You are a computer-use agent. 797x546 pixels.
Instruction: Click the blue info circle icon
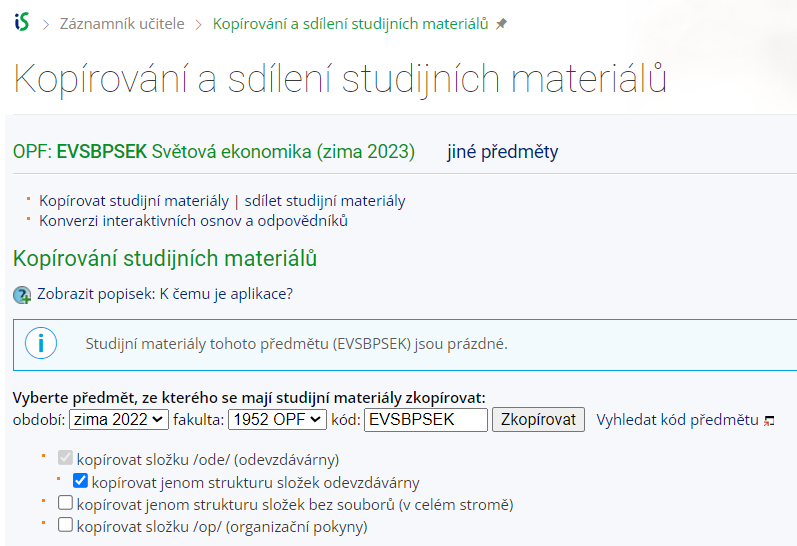[41, 343]
